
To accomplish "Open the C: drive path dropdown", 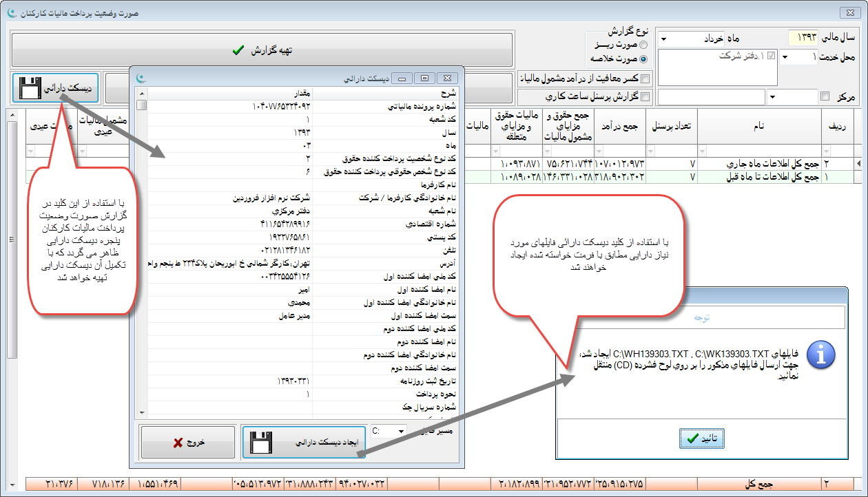I will coord(402,431).
